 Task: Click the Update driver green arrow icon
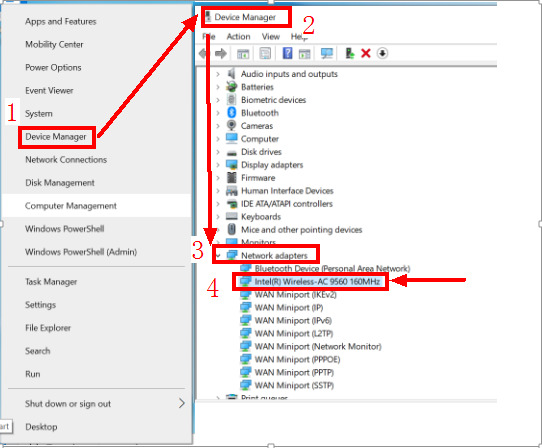(x=349, y=53)
